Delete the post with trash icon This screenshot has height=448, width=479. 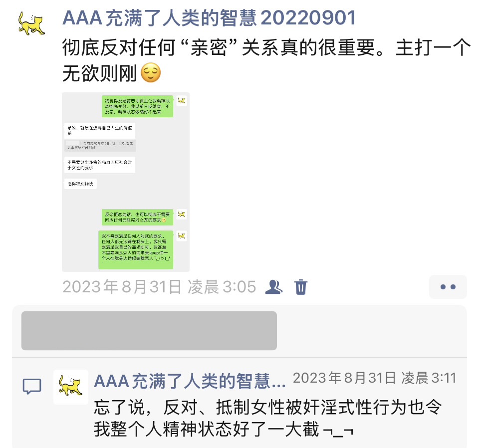click(x=301, y=287)
